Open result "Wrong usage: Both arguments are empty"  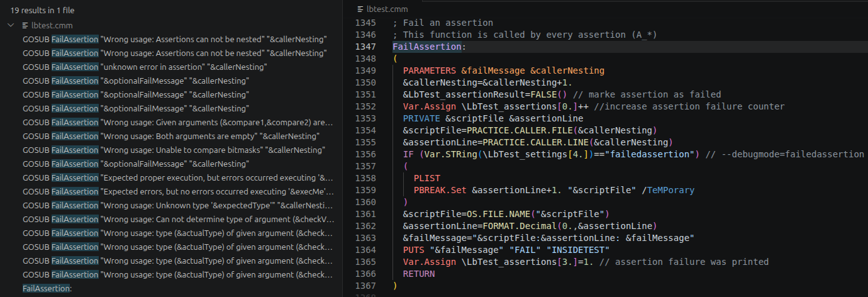click(170, 136)
